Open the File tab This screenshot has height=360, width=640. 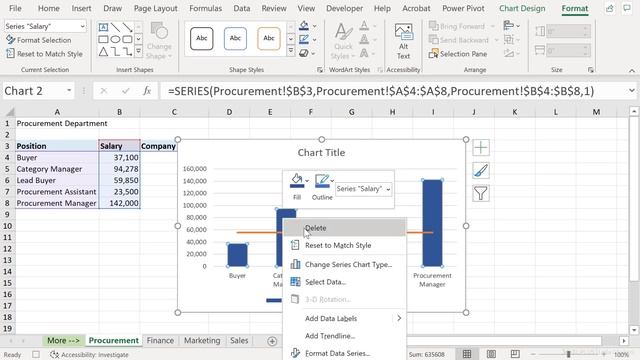pyautogui.click(x=15, y=8)
